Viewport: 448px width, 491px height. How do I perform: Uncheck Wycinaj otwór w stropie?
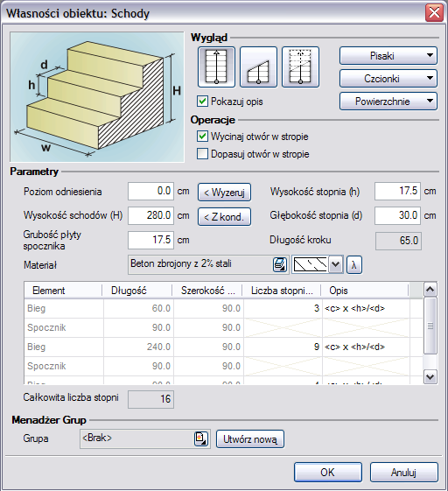click(x=202, y=137)
